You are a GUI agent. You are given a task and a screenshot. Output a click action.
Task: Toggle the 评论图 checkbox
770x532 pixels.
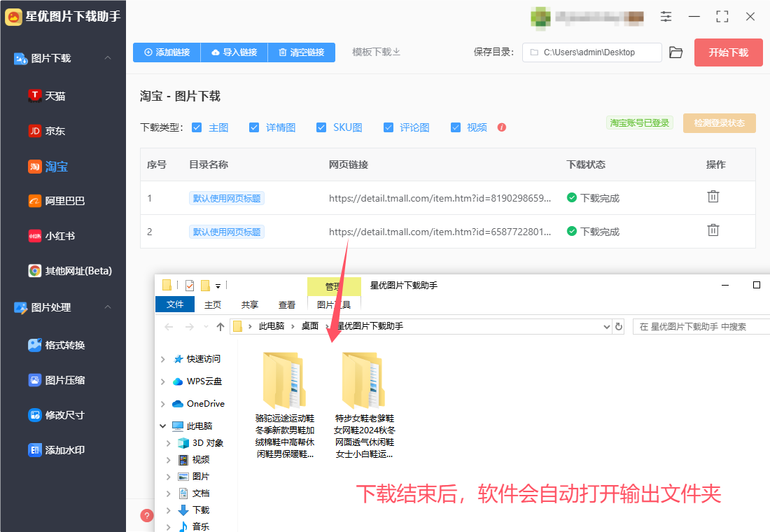pyautogui.click(x=388, y=127)
